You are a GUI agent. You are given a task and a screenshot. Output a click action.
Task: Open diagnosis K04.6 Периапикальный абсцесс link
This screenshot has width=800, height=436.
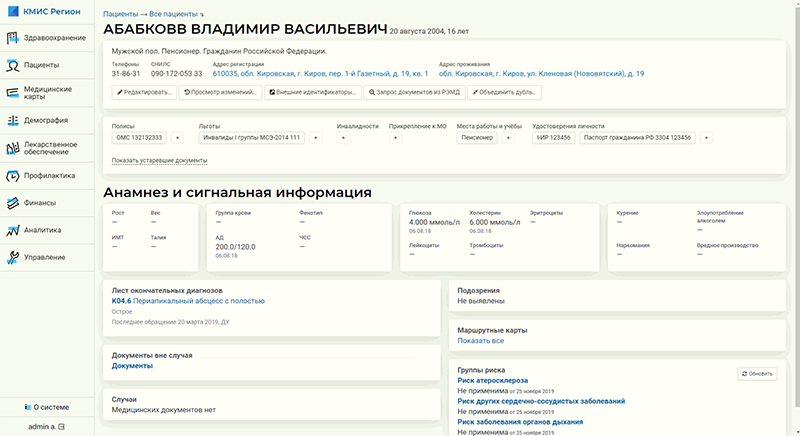click(188, 301)
